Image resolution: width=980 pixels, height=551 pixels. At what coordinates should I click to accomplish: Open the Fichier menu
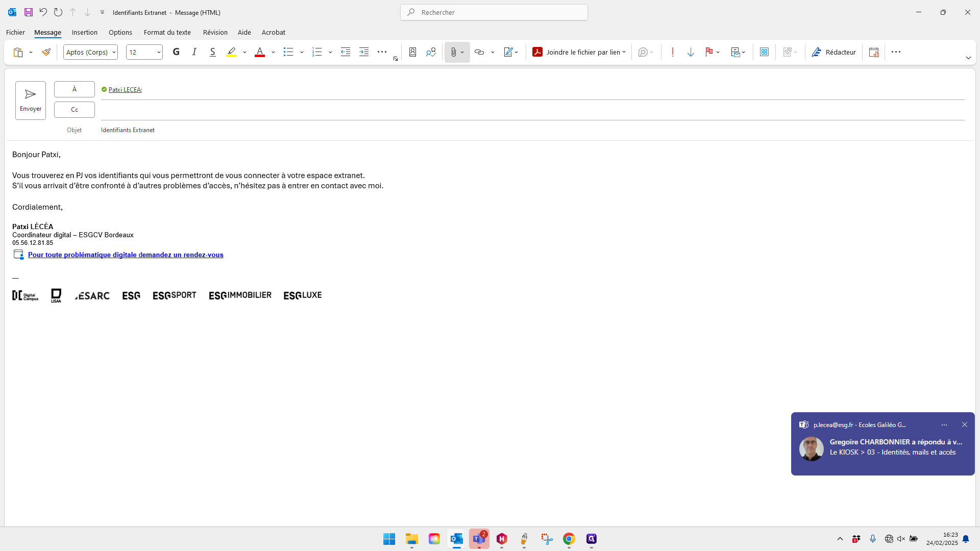[x=15, y=32]
